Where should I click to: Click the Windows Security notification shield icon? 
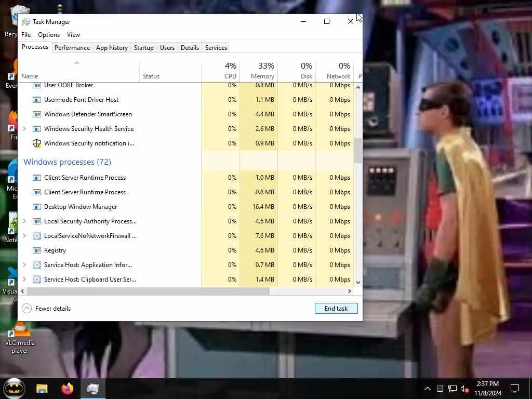pos(37,143)
